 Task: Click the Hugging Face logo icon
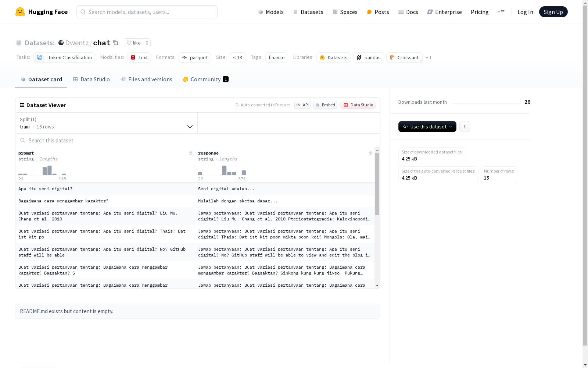coord(20,12)
